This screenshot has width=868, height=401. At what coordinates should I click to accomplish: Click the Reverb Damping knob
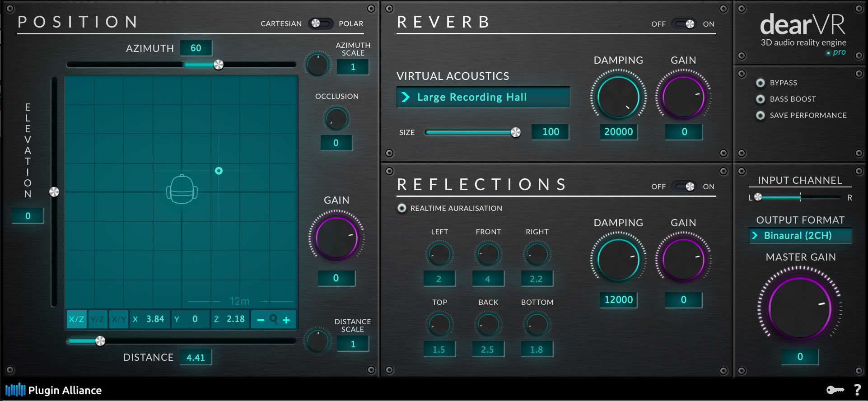click(x=618, y=97)
